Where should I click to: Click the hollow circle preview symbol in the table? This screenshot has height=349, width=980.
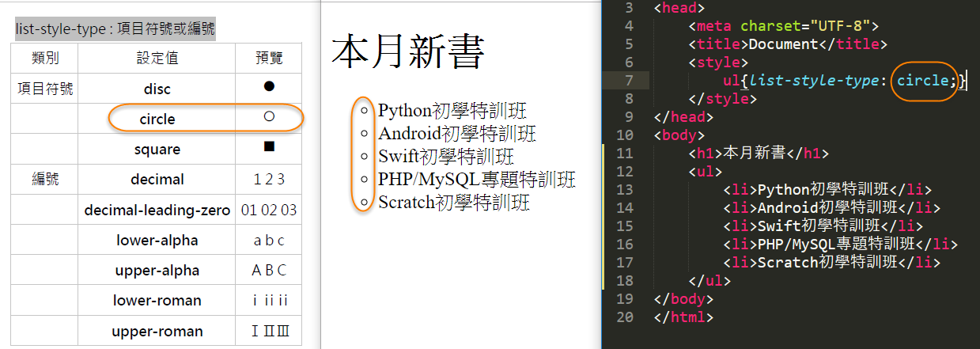268,116
